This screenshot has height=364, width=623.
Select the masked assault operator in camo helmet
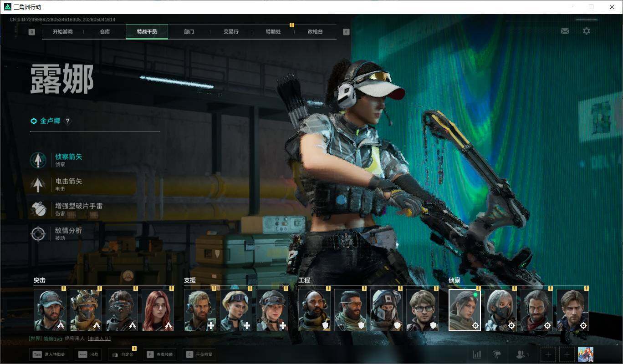[86, 310]
